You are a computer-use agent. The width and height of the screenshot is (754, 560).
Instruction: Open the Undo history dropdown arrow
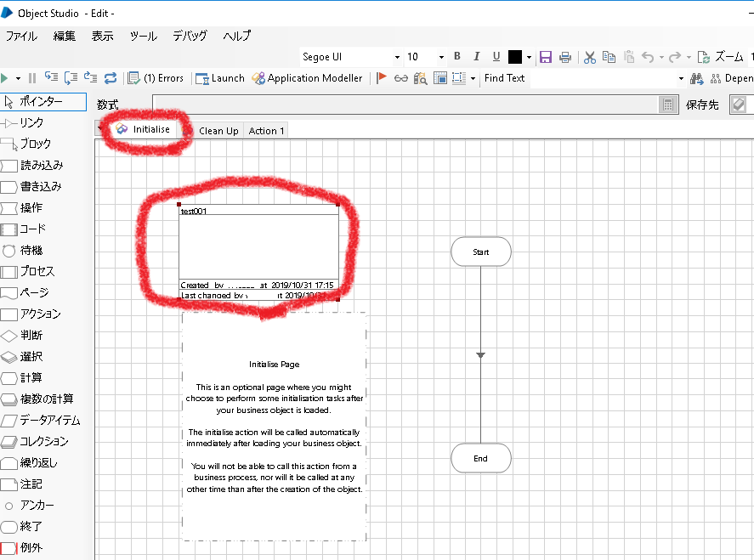pos(661,58)
